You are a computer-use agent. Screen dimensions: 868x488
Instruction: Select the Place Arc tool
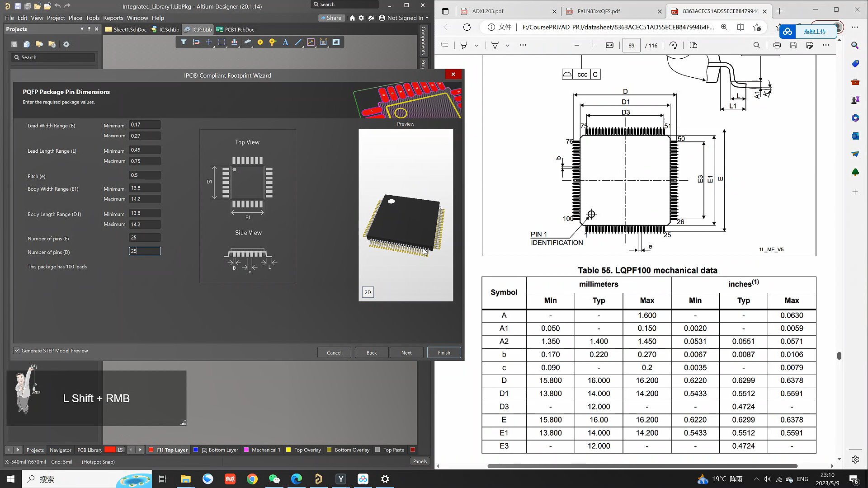(311, 42)
